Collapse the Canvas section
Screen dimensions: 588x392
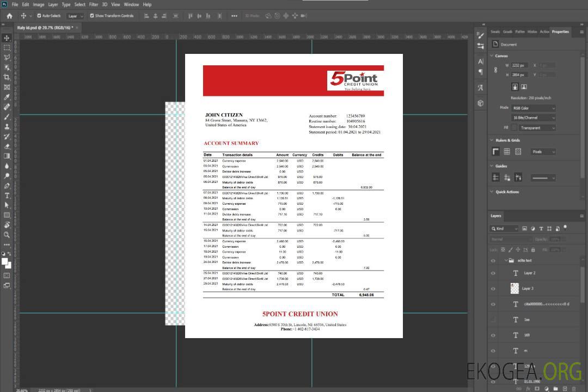pyautogui.click(x=492, y=56)
